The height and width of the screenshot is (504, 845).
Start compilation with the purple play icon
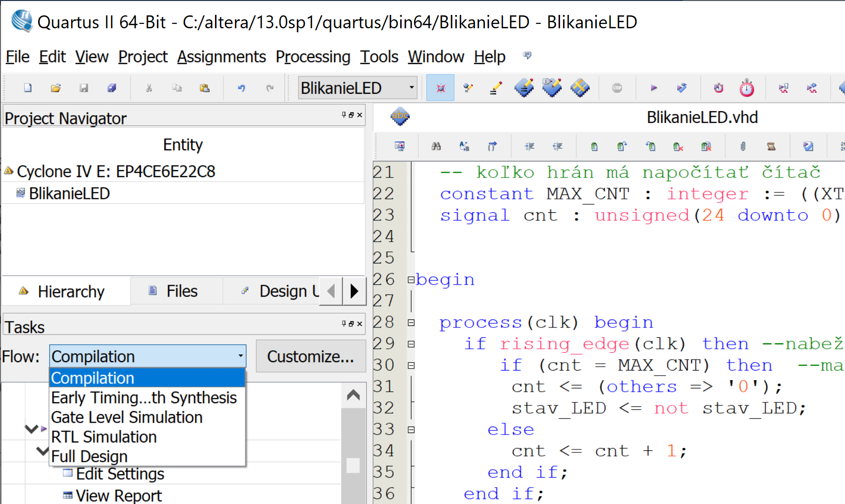point(653,88)
